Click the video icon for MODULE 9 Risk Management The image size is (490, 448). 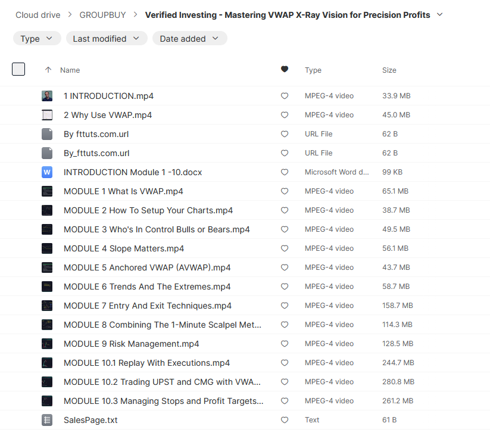[x=47, y=344]
